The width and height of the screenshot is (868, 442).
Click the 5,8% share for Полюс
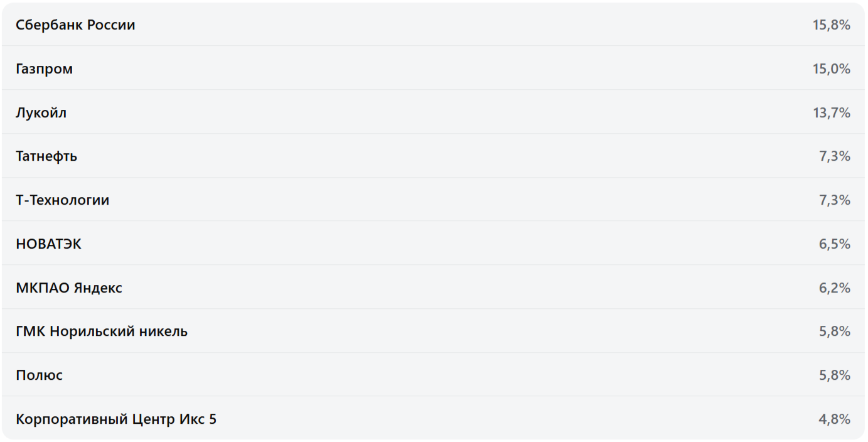pyautogui.click(x=834, y=375)
